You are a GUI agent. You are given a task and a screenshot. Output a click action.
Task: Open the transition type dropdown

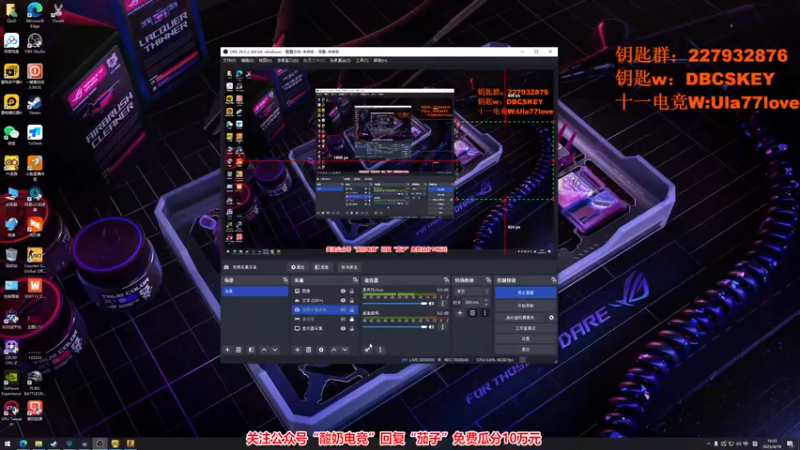pos(471,291)
